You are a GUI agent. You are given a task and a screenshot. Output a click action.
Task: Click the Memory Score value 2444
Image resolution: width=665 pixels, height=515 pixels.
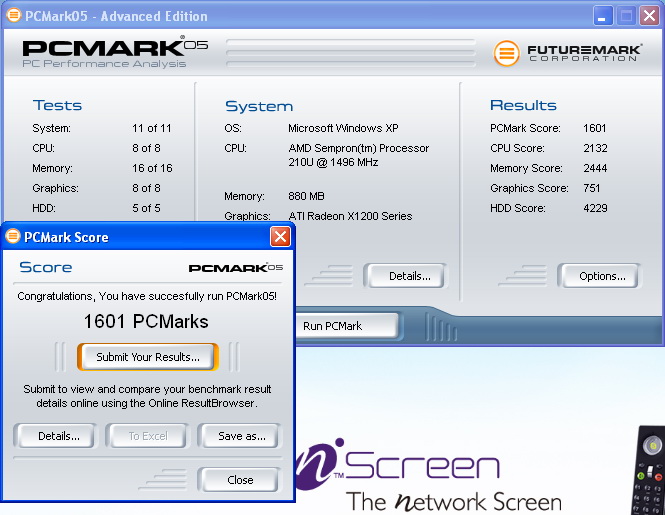[x=595, y=168]
